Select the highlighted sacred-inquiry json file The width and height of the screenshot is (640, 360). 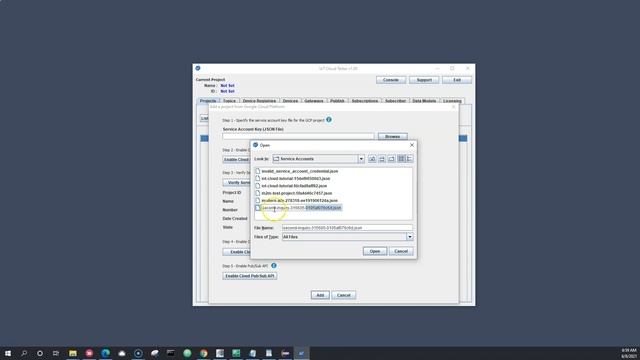(301, 208)
